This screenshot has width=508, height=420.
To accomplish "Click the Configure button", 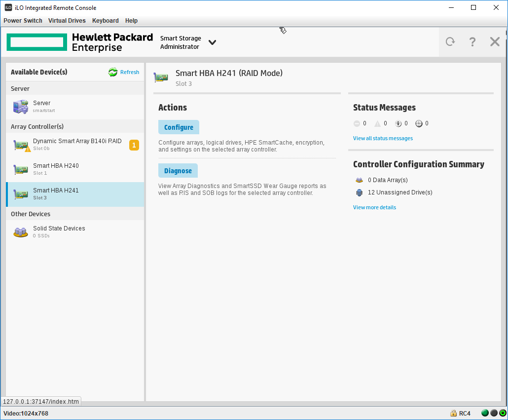I will 179,127.
